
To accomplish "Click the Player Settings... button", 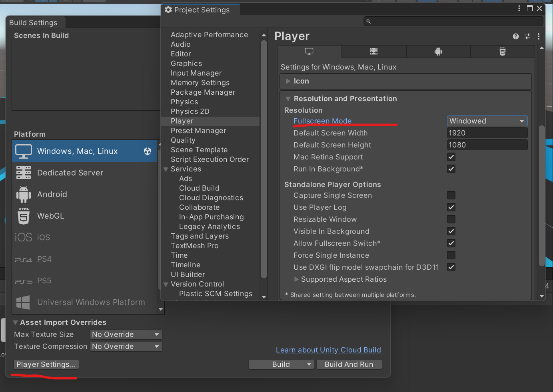I will [x=46, y=364].
